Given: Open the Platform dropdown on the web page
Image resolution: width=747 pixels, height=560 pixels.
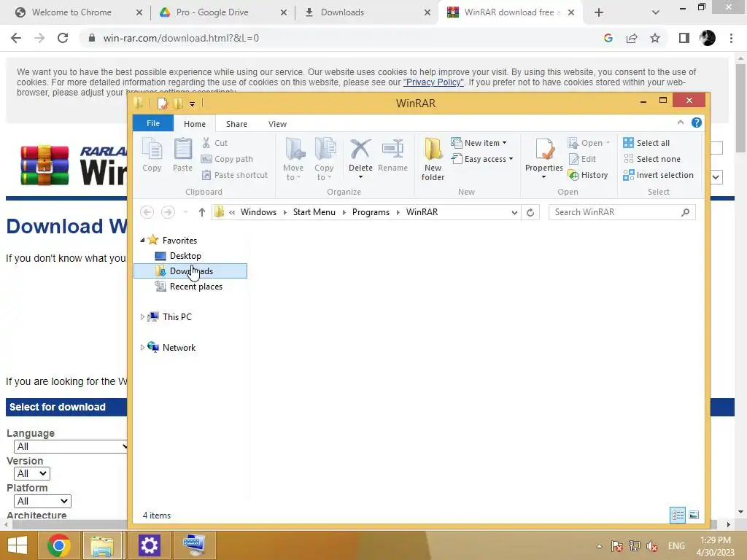Looking at the screenshot, I should click(x=42, y=502).
